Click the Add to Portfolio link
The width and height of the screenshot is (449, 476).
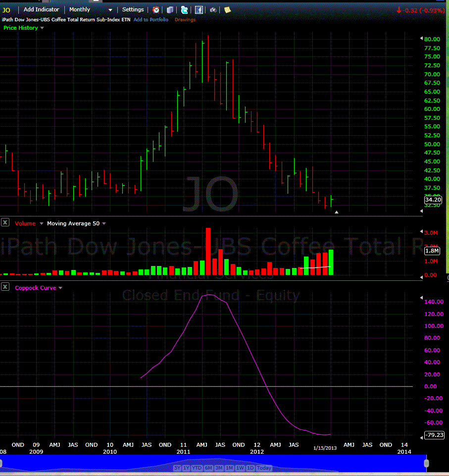point(150,20)
